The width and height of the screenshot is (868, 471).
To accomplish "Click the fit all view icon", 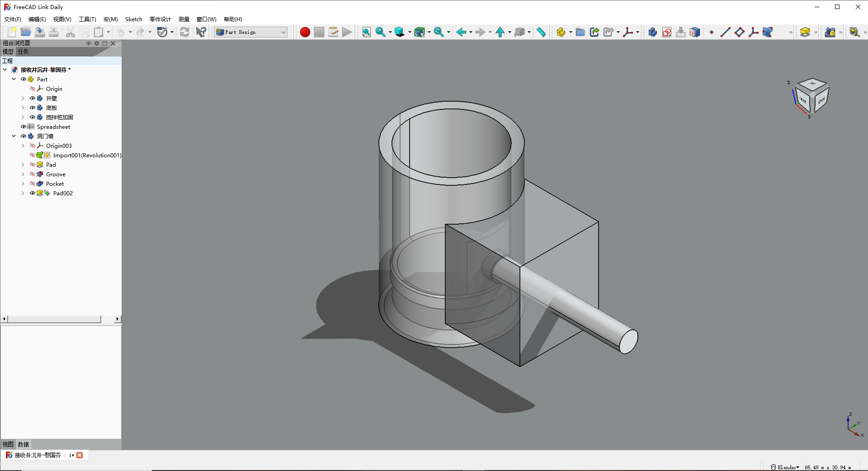I will [x=366, y=32].
